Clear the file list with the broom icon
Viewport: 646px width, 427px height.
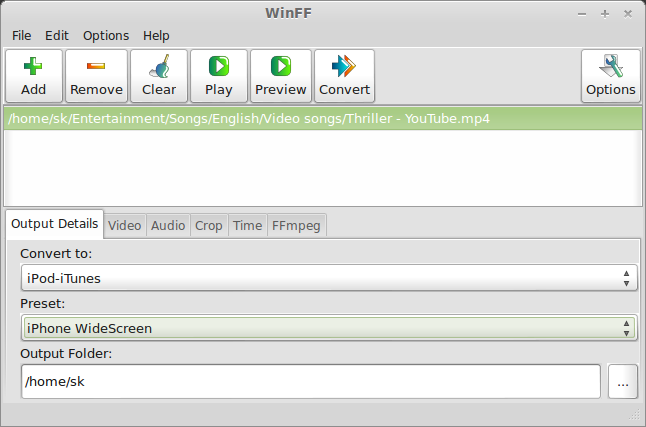click(158, 68)
